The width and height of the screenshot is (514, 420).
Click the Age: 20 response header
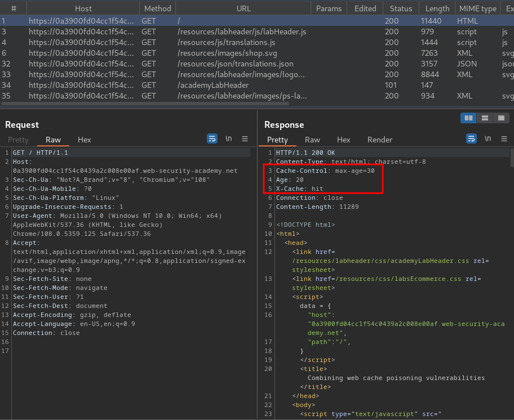click(290, 180)
